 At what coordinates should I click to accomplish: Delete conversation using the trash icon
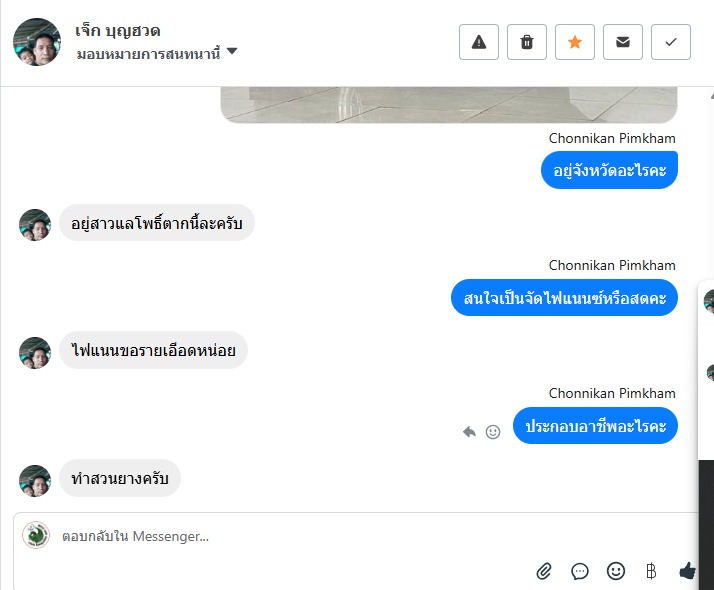[x=526, y=42]
